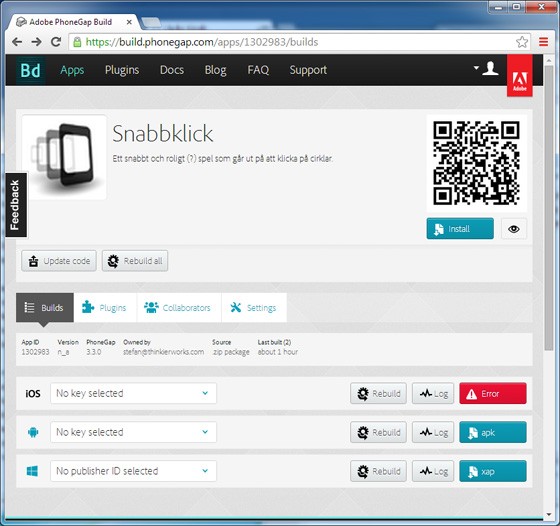Switch to the Plugins tab below the app

click(105, 307)
